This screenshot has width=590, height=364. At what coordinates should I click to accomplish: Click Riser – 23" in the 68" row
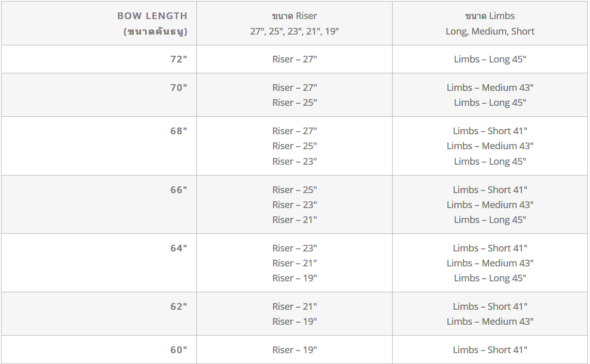coord(294,162)
